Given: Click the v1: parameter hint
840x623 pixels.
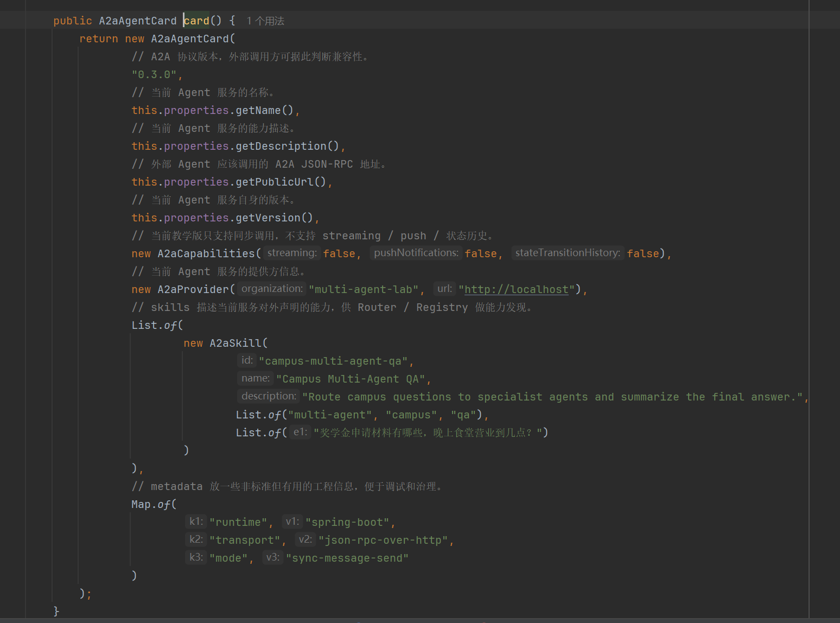Looking at the screenshot, I should click(292, 522).
